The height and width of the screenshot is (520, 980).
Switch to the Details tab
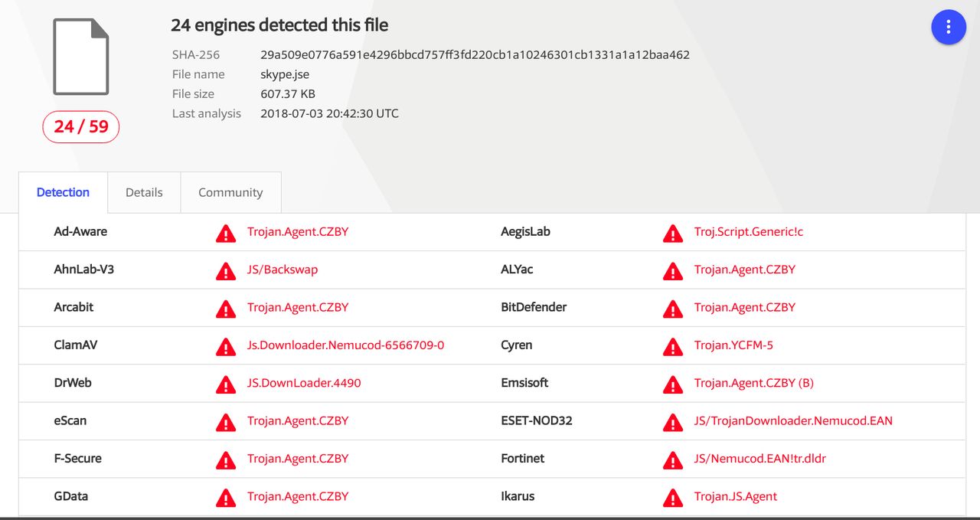[144, 192]
